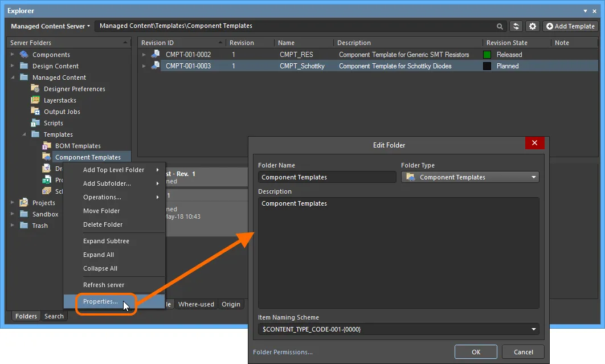The image size is (605, 364).
Task: Select Properties... in context menu
Action: click(x=114, y=301)
